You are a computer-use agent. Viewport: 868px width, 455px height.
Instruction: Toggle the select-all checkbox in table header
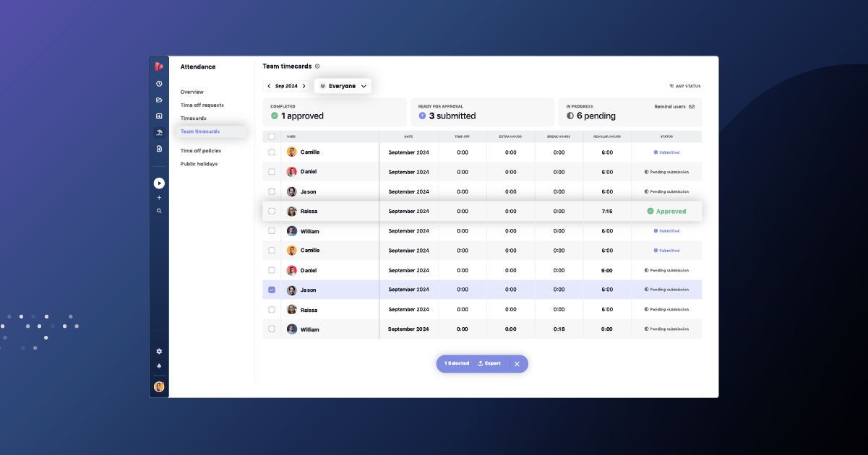272,136
